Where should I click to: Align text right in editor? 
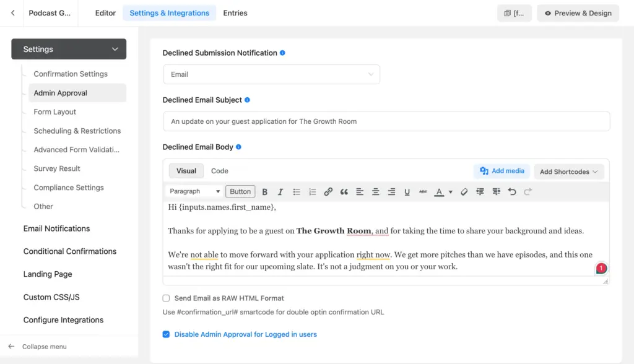point(391,192)
